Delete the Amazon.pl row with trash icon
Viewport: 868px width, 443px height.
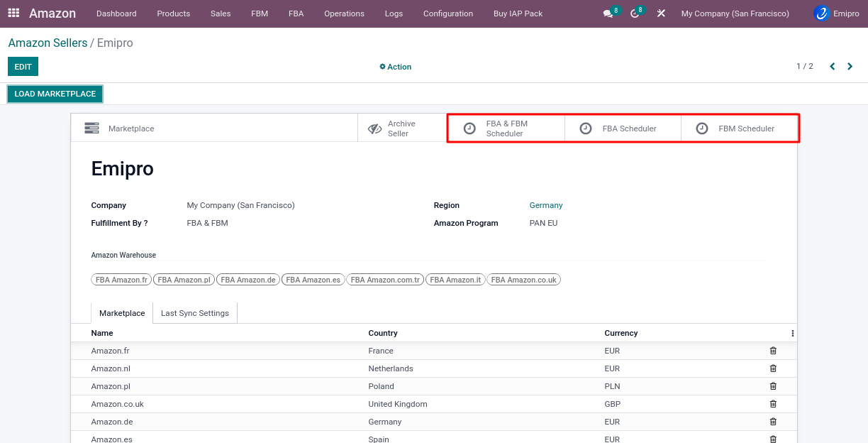pyautogui.click(x=773, y=386)
